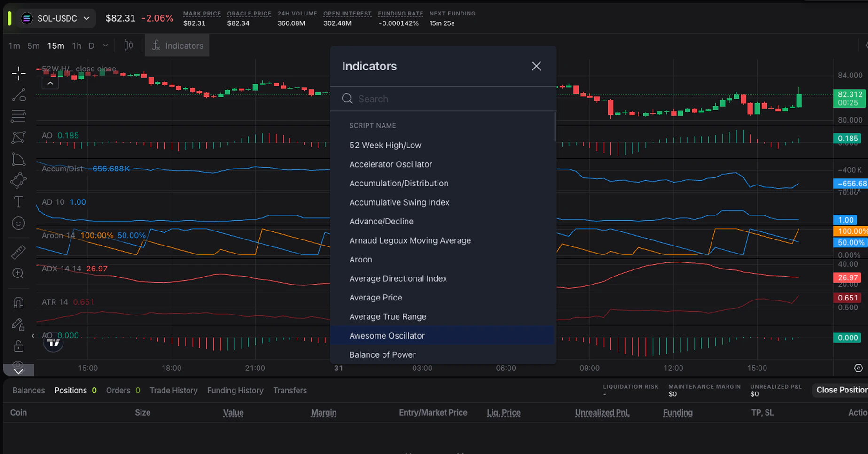Click the TradingView logo
Viewport: 868px width, 454px height.
[53, 342]
